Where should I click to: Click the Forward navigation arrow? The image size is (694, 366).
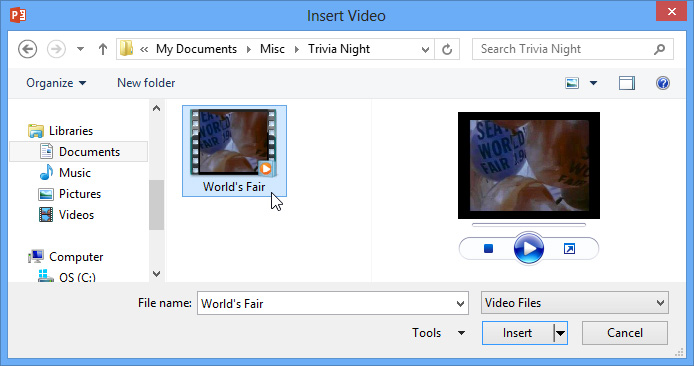click(x=56, y=49)
